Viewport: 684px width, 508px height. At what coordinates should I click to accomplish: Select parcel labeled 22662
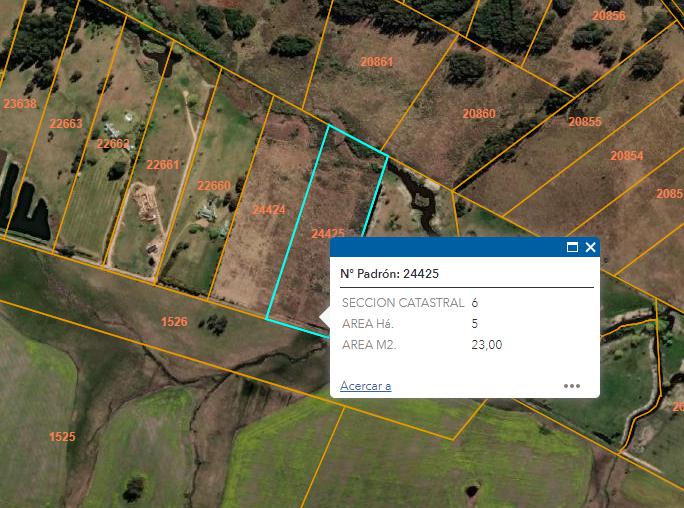pyautogui.click(x=113, y=143)
